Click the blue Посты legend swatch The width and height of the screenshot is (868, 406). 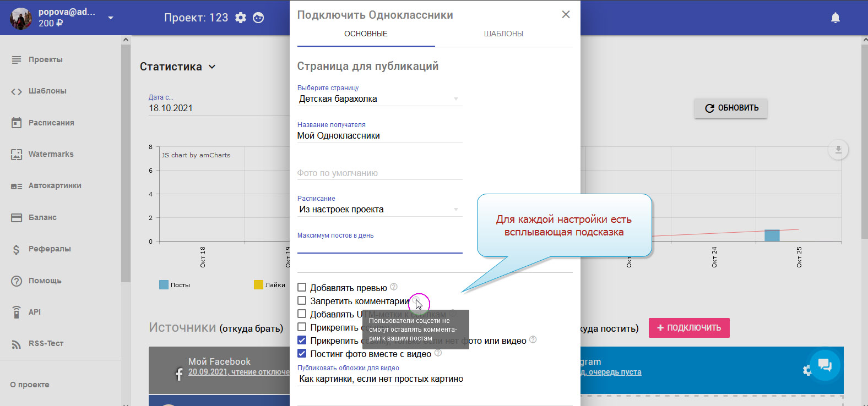click(x=164, y=284)
